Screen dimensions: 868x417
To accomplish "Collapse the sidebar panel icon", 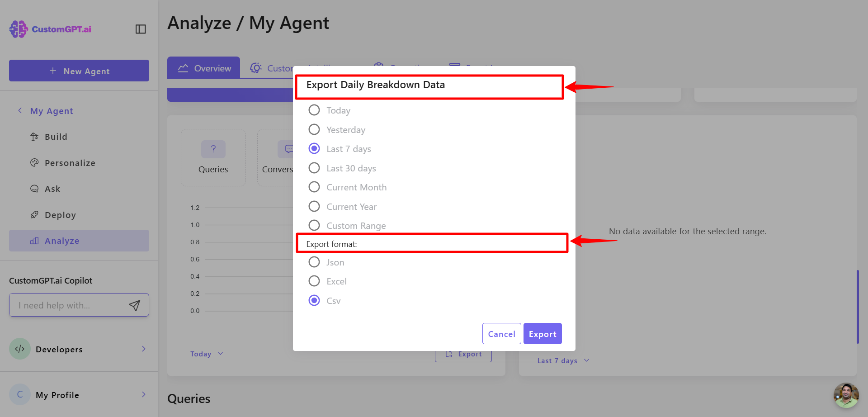I will tap(141, 29).
